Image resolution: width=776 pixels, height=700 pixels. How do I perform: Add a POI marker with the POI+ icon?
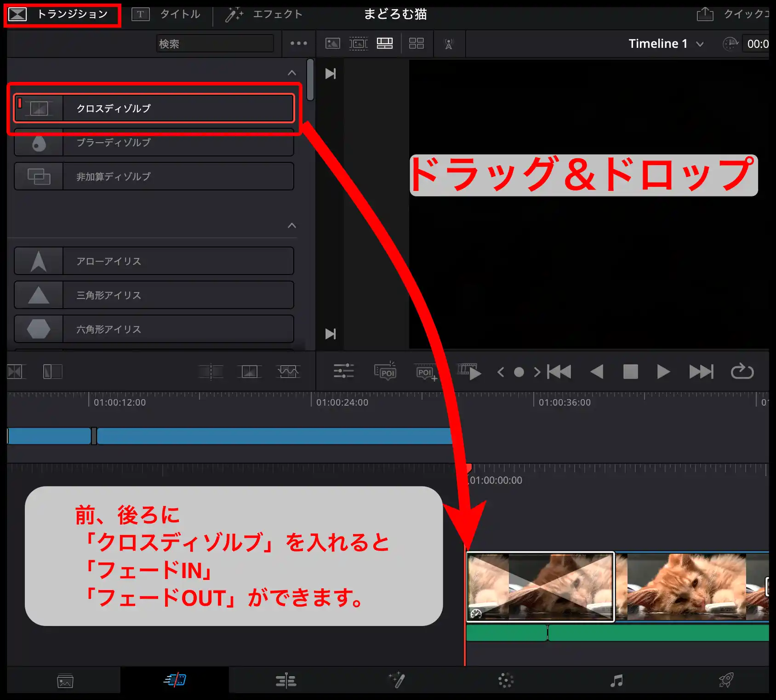tap(426, 372)
